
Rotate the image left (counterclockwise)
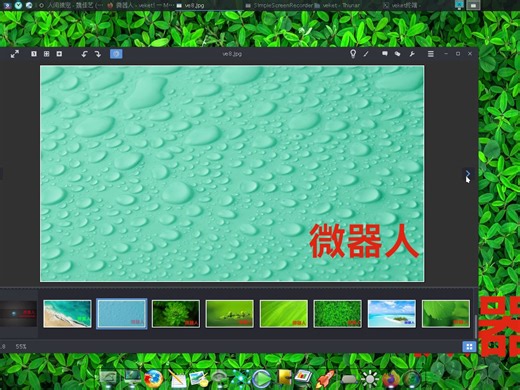pyautogui.click(x=84, y=54)
